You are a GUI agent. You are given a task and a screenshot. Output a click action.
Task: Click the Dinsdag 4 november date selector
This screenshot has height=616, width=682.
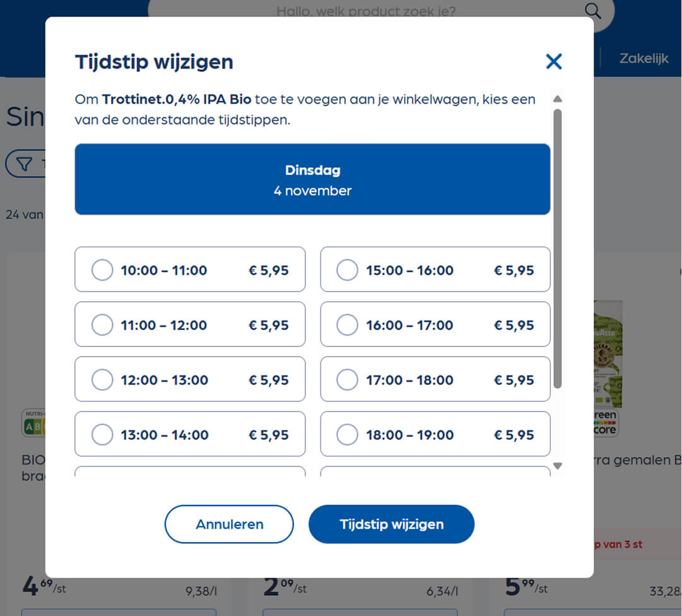point(312,179)
